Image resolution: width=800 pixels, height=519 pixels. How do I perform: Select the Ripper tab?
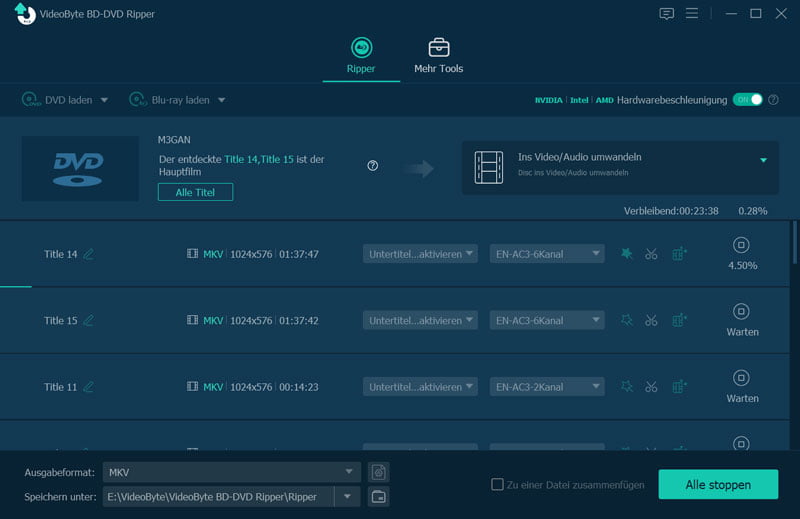click(361, 56)
